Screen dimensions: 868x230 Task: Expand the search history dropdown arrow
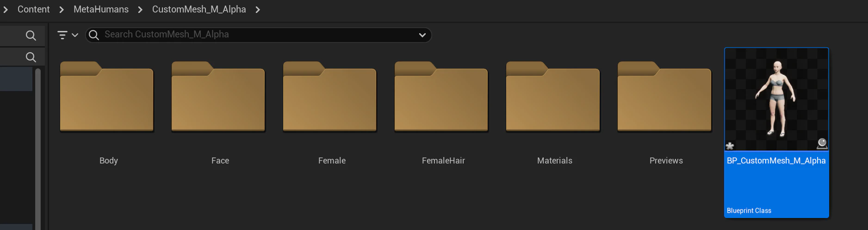pos(422,35)
